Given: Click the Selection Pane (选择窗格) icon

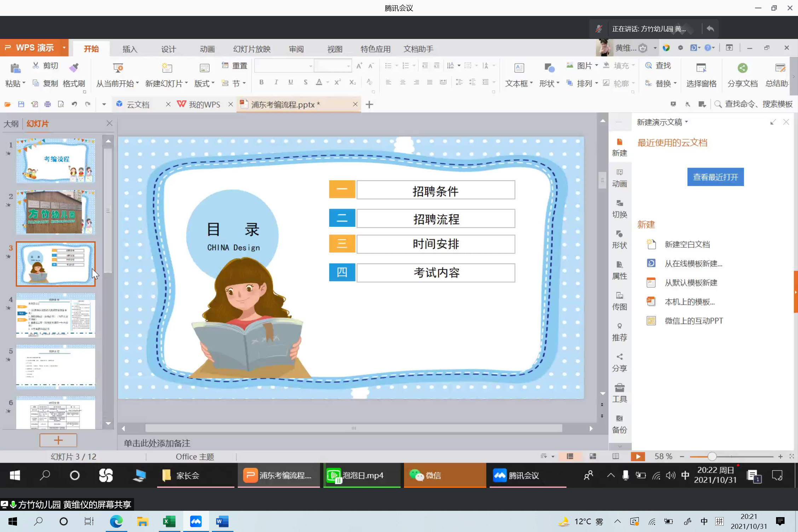Looking at the screenshot, I should [701, 68].
